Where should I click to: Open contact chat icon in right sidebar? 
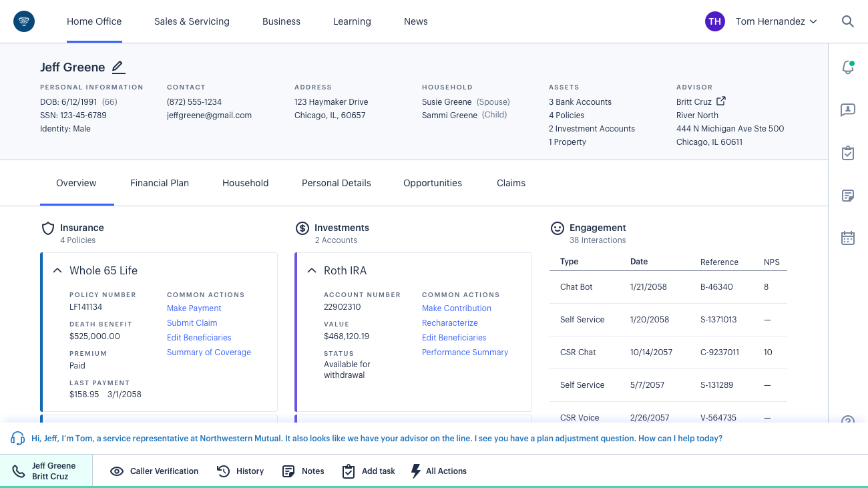pos(848,110)
